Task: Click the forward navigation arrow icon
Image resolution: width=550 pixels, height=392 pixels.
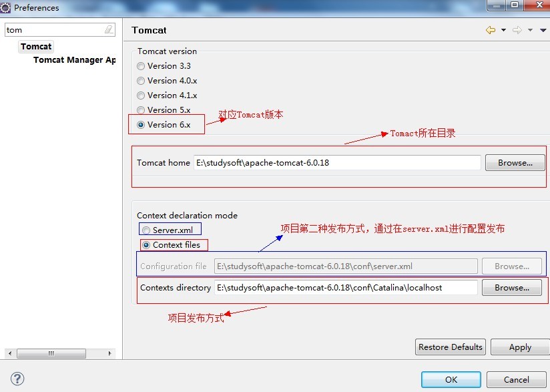Action: (517, 30)
